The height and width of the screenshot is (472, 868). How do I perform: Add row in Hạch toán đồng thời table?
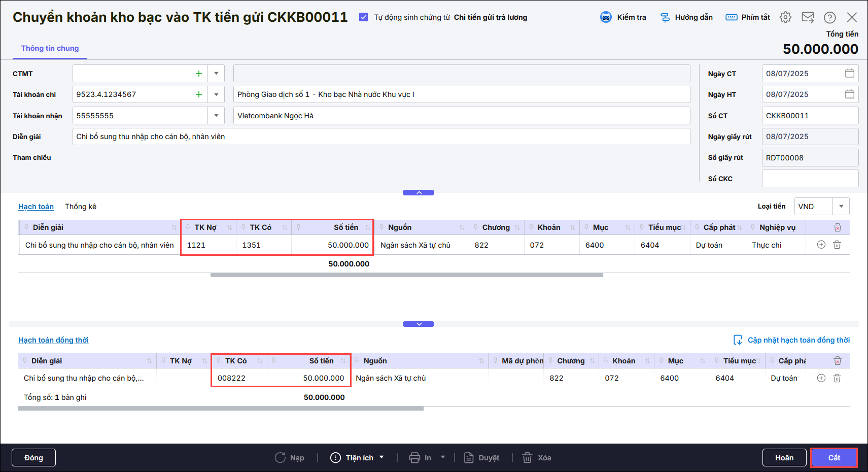(x=821, y=378)
